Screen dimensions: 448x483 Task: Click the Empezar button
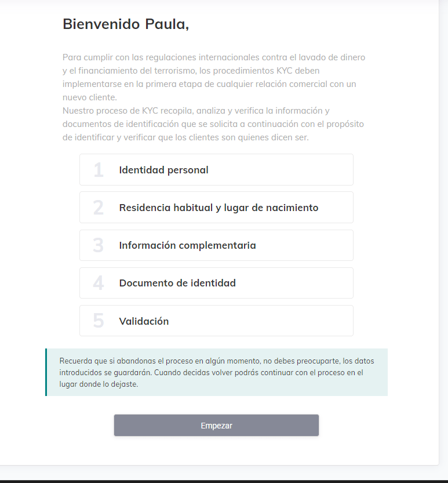(216, 425)
